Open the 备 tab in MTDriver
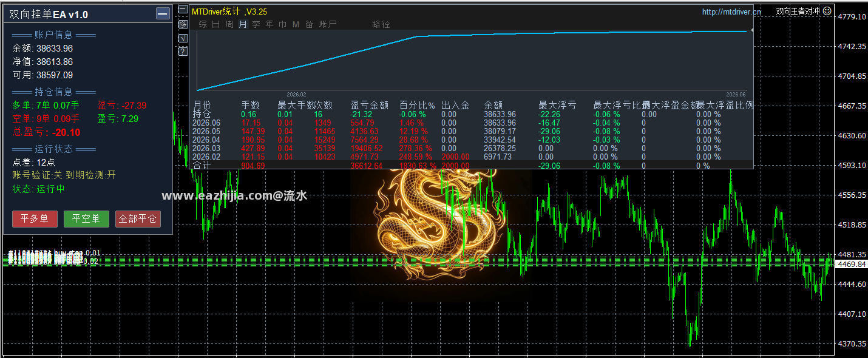Image resolution: width=868 pixels, height=358 pixels. pyautogui.click(x=310, y=24)
